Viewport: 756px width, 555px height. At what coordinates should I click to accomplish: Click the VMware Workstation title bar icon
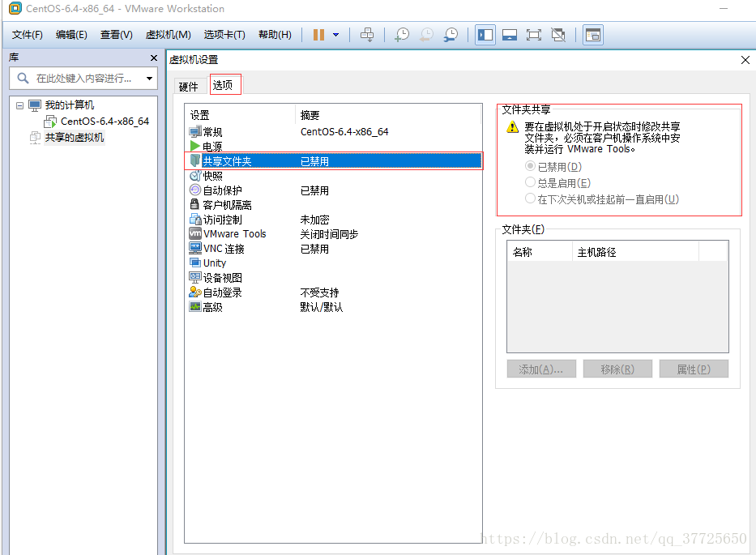coord(15,8)
